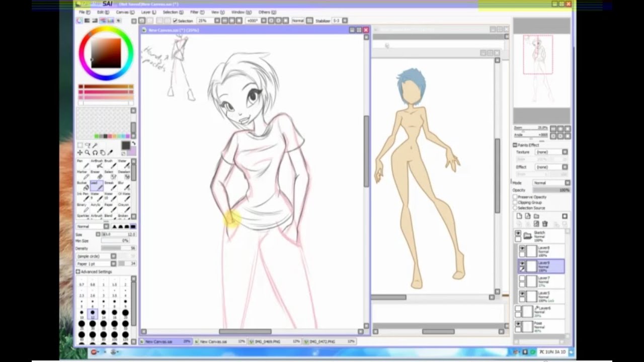The width and height of the screenshot is (644, 362).
Task: Select the Layer9 layer row
Action: point(542,266)
